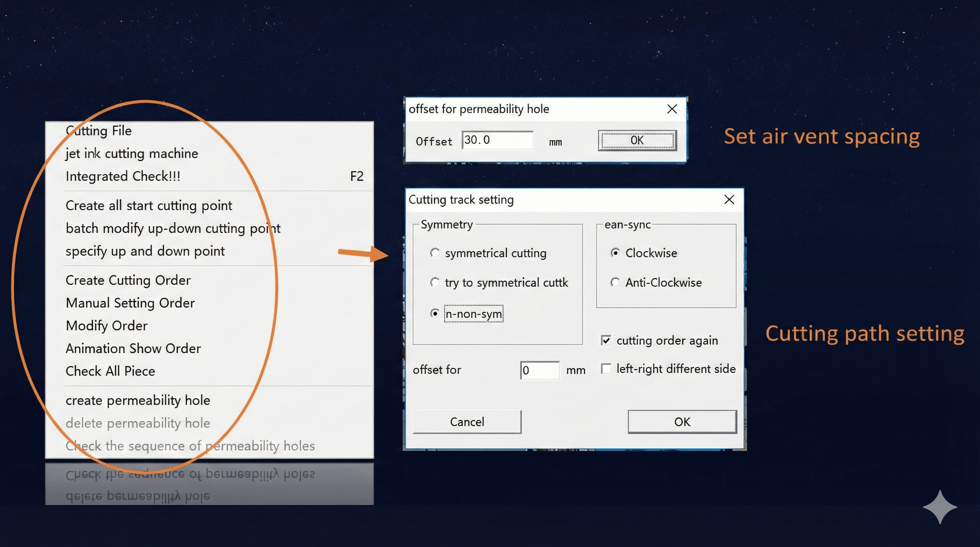The image size is (980, 547).
Task: Choose Create all start cutting point
Action: [x=149, y=205]
